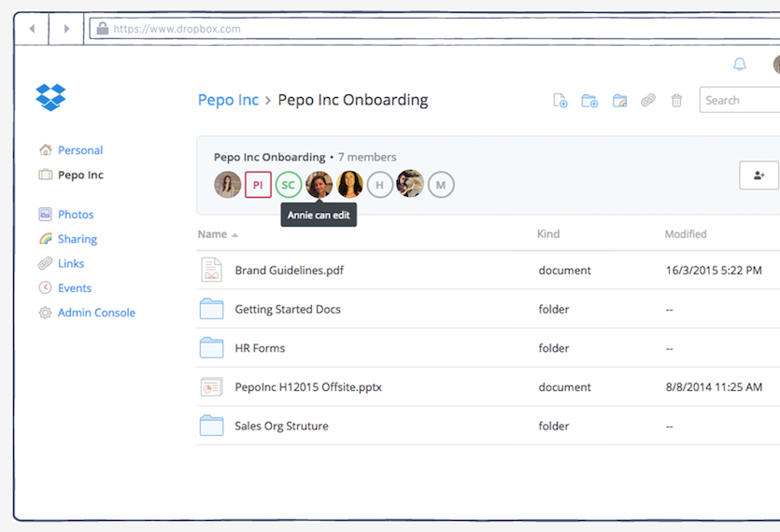Image resolution: width=780 pixels, height=532 pixels.
Task: Click the M member badge
Action: 441,185
